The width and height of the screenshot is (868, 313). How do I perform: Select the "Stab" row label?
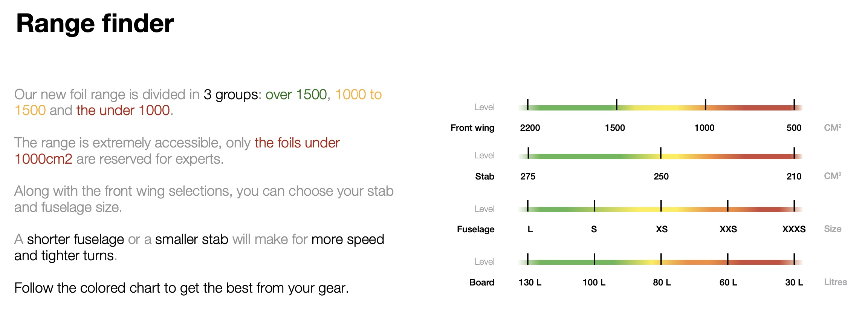pyautogui.click(x=484, y=176)
